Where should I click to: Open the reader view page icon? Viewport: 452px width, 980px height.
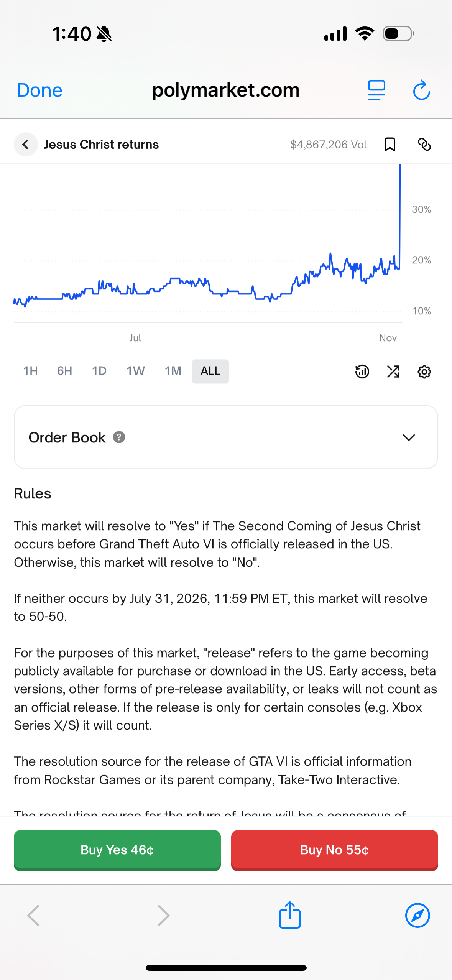click(x=376, y=90)
